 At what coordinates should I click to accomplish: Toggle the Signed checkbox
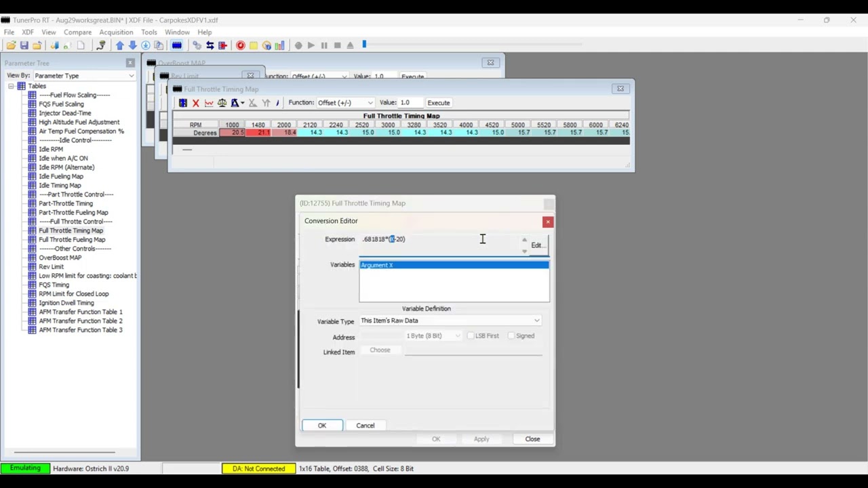[x=511, y=336]
